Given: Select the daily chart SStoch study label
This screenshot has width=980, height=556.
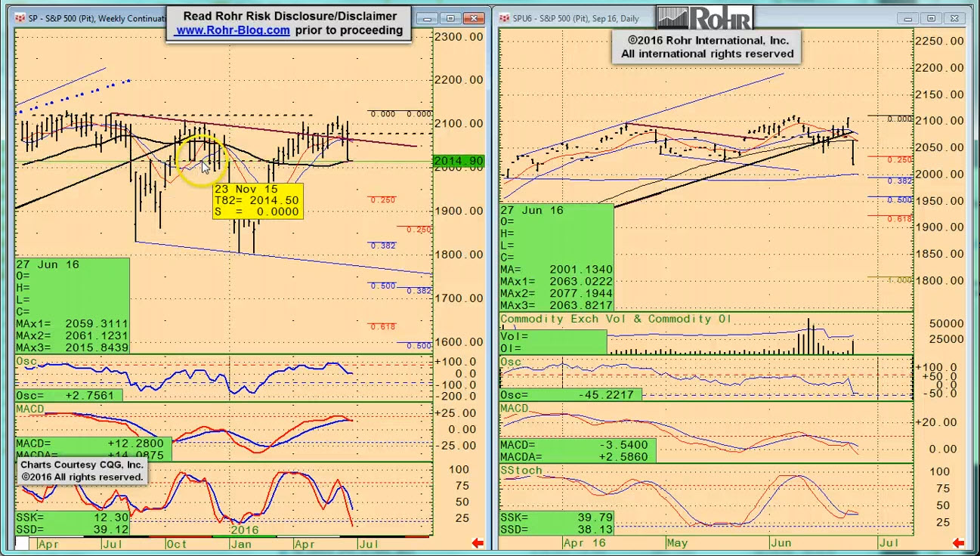Looking at the screenshot, I should click(x=521, y=471).
